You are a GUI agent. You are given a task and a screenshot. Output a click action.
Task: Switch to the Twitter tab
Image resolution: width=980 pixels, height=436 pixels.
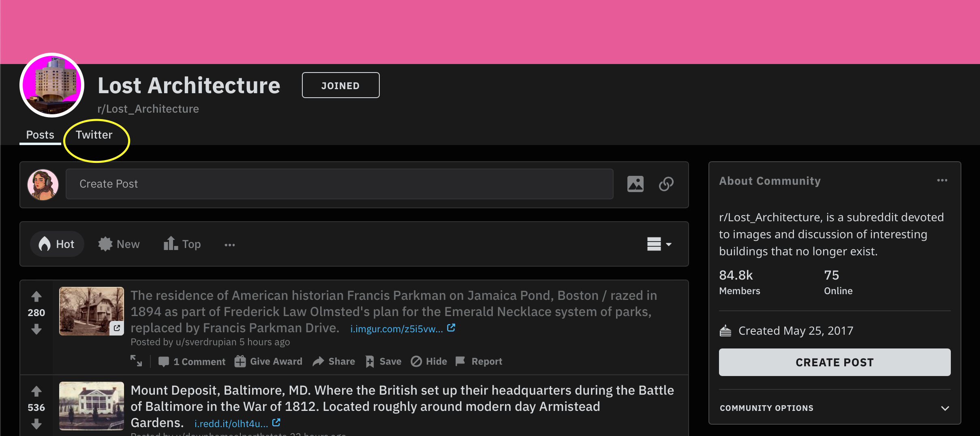pos(94,135)
